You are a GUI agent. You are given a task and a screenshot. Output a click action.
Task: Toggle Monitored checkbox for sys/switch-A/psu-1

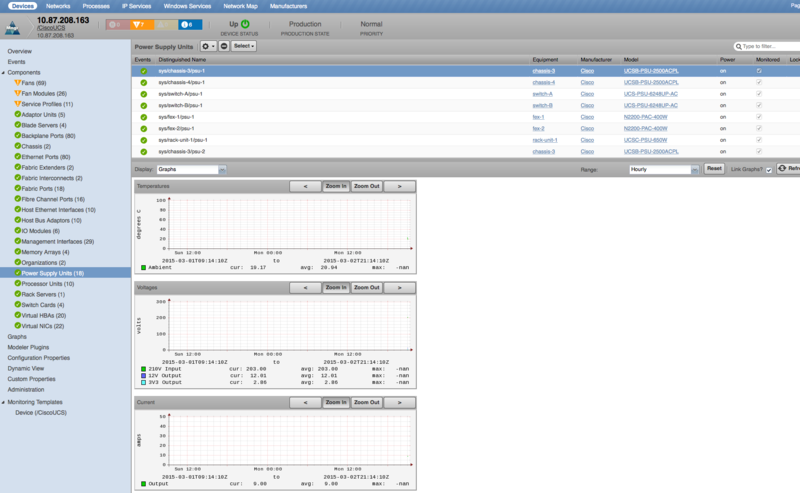[759, 94]
